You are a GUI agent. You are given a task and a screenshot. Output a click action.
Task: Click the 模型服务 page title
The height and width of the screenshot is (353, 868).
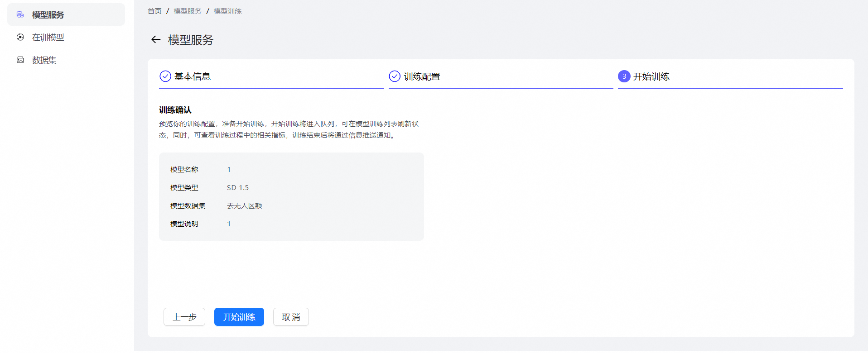coord(191,40)
